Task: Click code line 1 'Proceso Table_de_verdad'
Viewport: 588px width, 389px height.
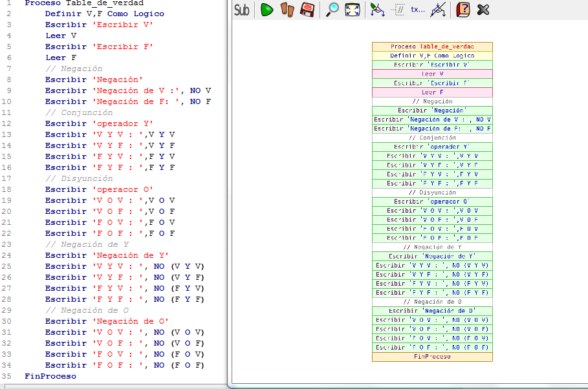Action: 84,3
